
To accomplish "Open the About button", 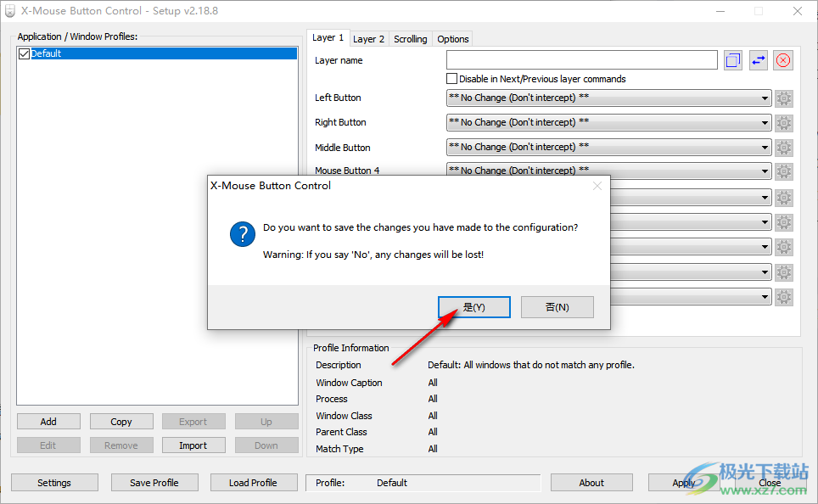I will click(x=591, y=483).
